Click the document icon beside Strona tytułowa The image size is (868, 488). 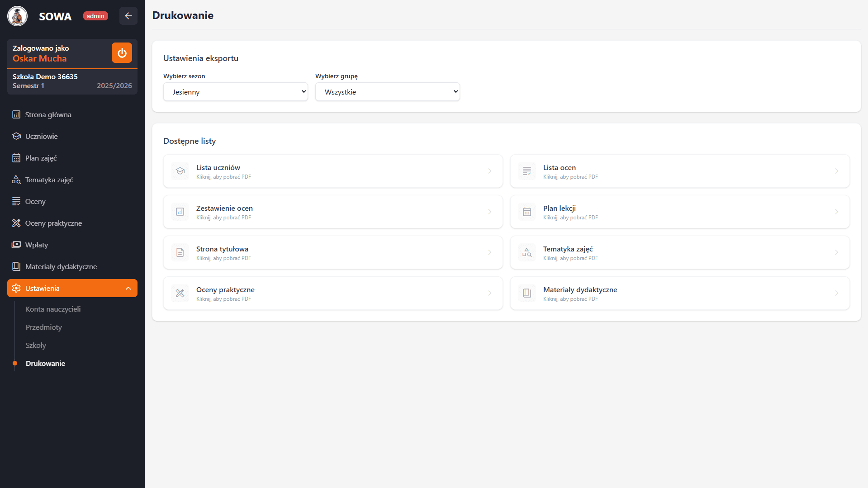coord(180,252)
